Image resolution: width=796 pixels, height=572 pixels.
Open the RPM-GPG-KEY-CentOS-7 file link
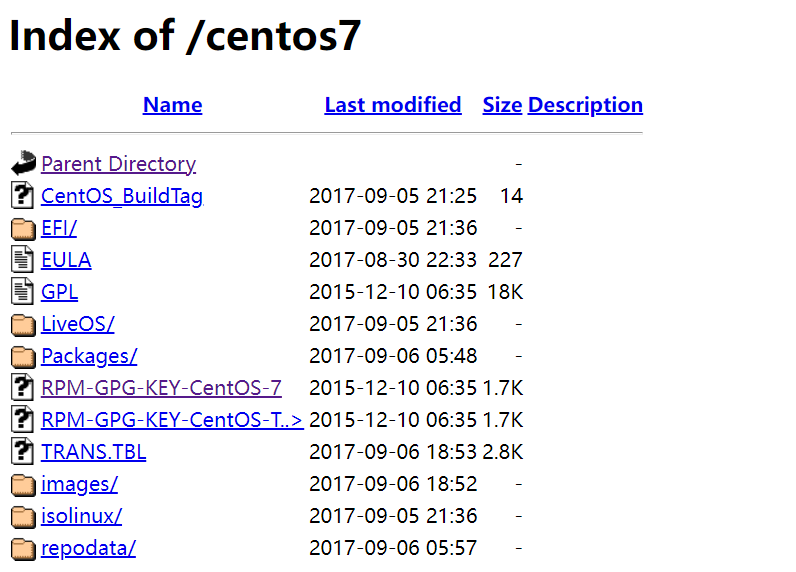(161, 388)
